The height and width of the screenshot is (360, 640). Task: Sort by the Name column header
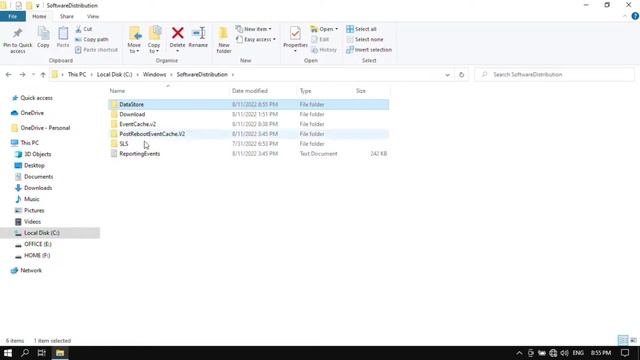[x=118, y=91]
